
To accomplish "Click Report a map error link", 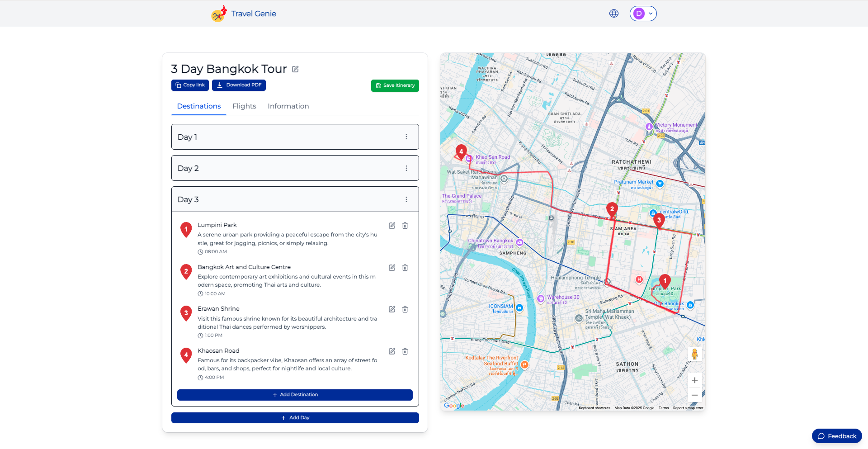I will [x=688, y=408].
